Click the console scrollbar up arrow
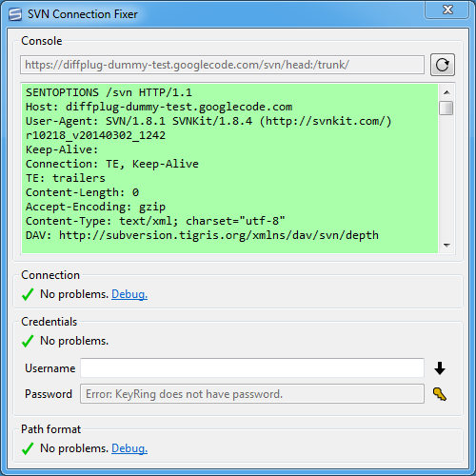 (x=446, y=92)
